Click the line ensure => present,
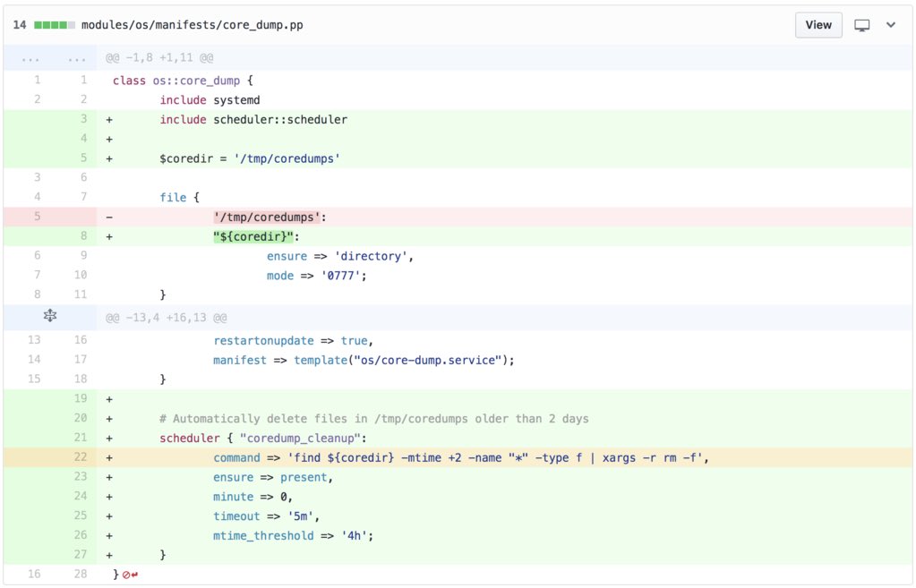Screen dimensions: 916x588 point(273,478)
